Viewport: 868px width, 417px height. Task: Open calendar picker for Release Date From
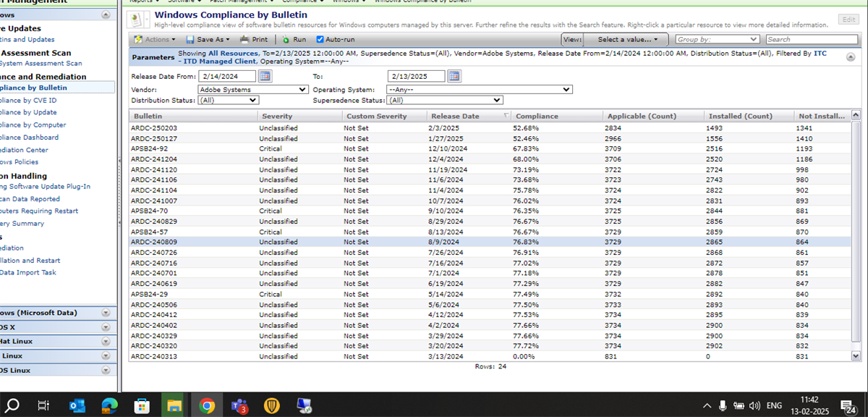pyautogui.click(x=265, y=76)
